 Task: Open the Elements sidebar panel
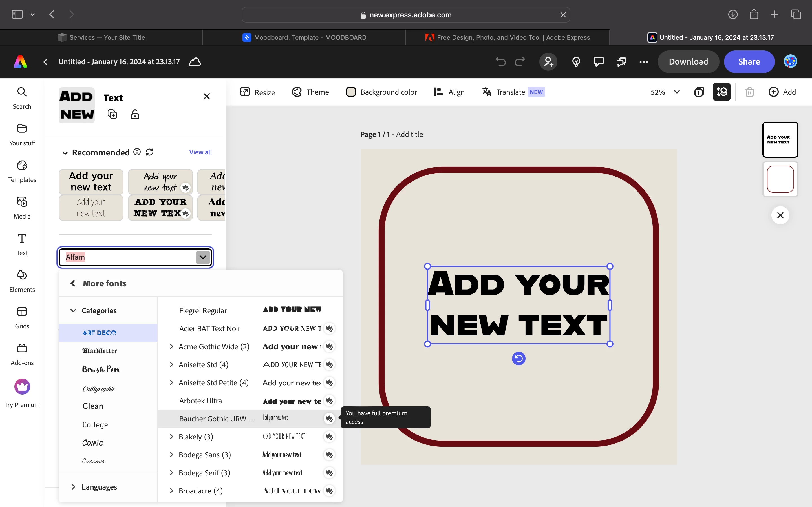tap(22, 281)
